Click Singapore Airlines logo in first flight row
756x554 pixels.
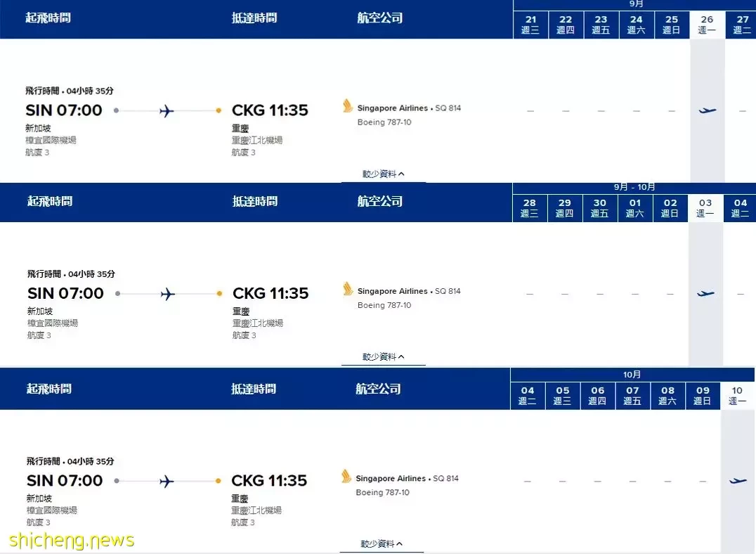point(347,105)
